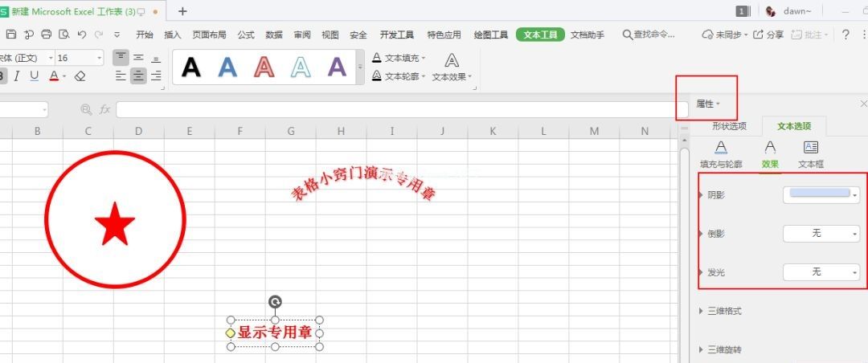Toggle italic formatting

[17, 76]
